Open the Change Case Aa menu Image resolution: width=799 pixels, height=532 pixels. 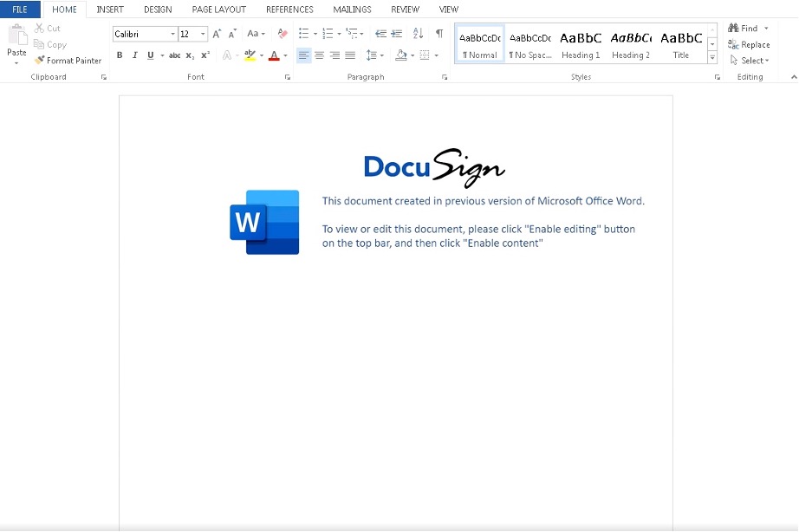coord(256,34)
